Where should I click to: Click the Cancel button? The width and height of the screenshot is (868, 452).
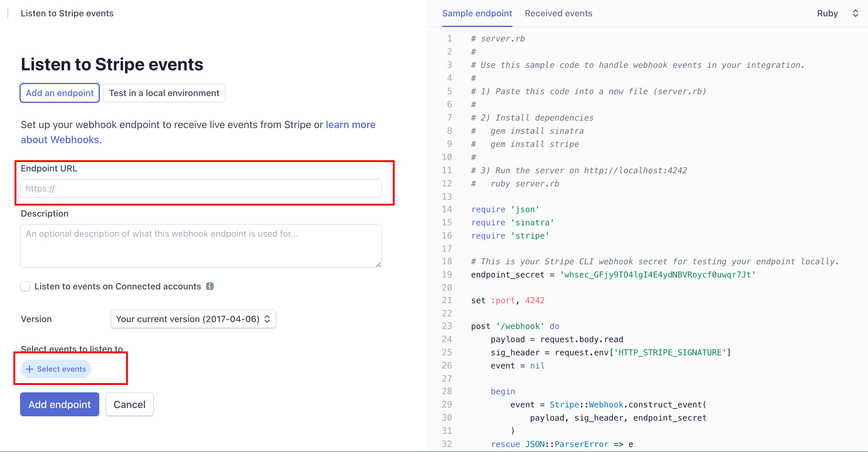click(x=129, y=405)
